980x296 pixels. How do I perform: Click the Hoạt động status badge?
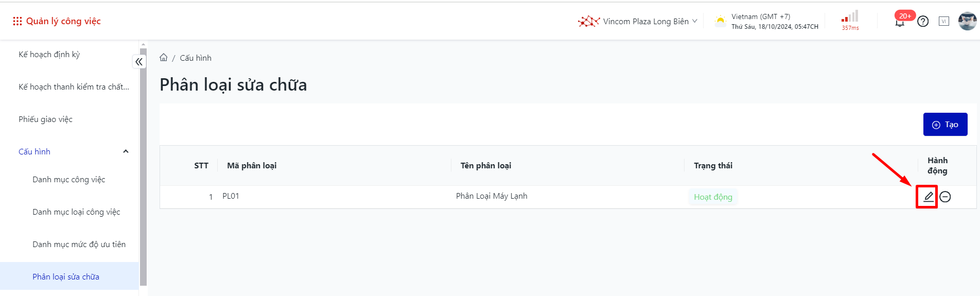tap(713, 197)
